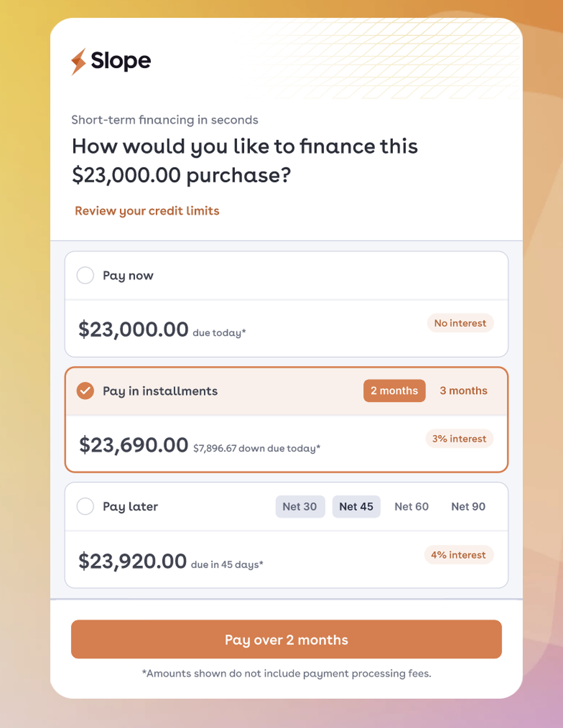Switch to the 3 months installment option
This screenshot has width=563, height=728.
click(463, 391)
